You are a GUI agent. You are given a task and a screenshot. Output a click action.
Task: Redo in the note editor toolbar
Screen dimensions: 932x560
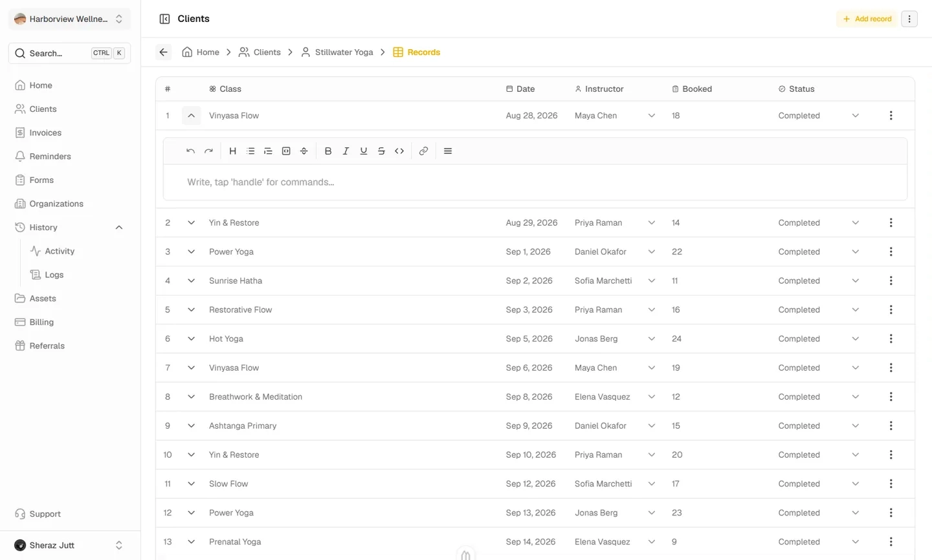[x=208, y=151]
